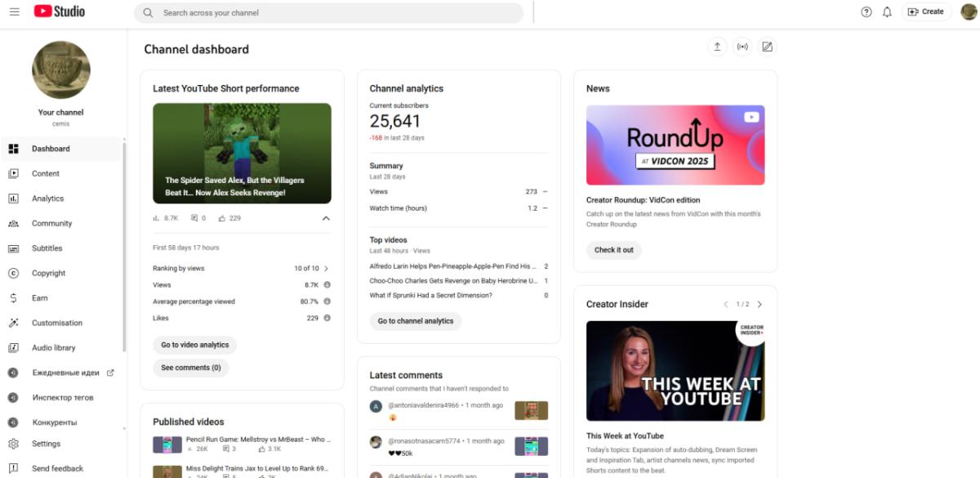Click Creator Roundup: VidCon edition headline
Image resolution: width=980 pixels, height=478 pixels.
(x=644, y=200)
